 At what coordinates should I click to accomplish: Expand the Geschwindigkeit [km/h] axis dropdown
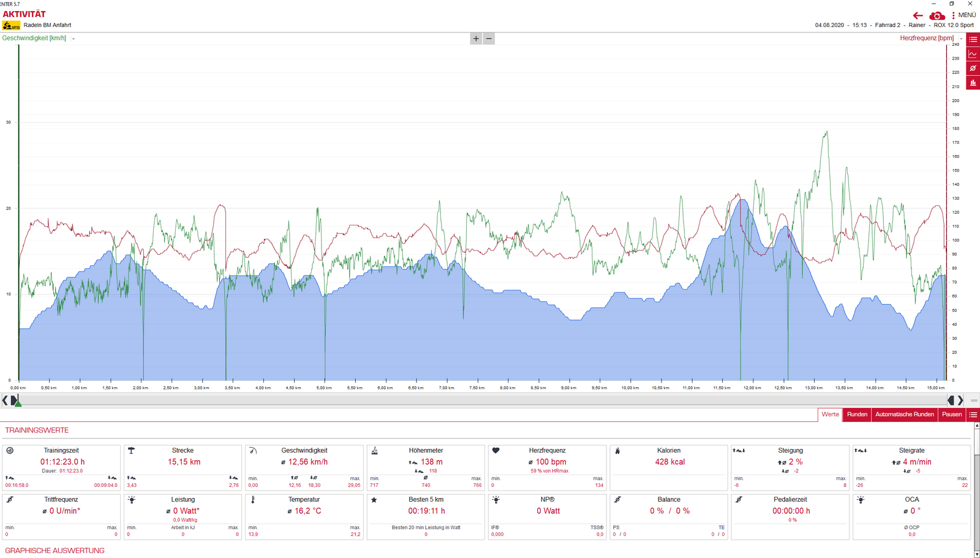click(73, 39)
